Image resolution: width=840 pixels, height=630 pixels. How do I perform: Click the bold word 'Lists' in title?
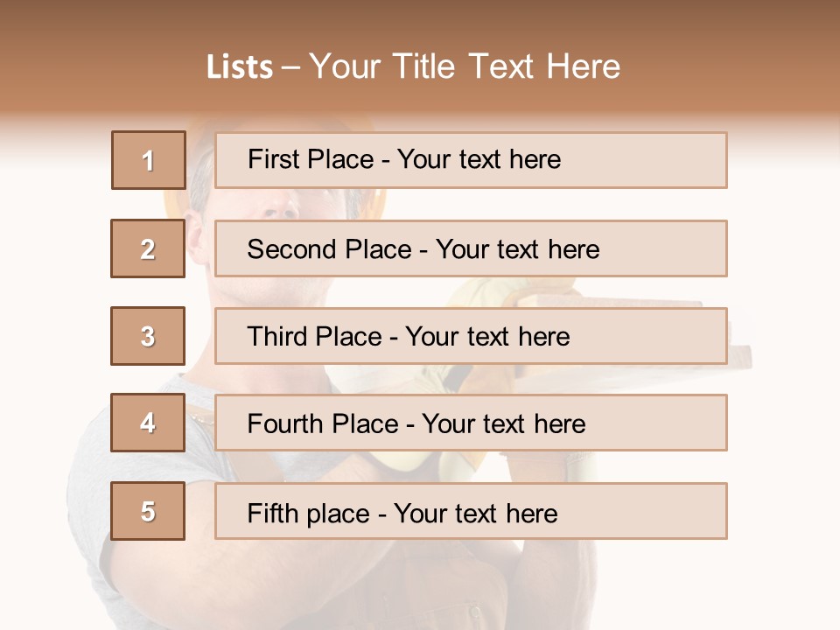click(239, 67)
